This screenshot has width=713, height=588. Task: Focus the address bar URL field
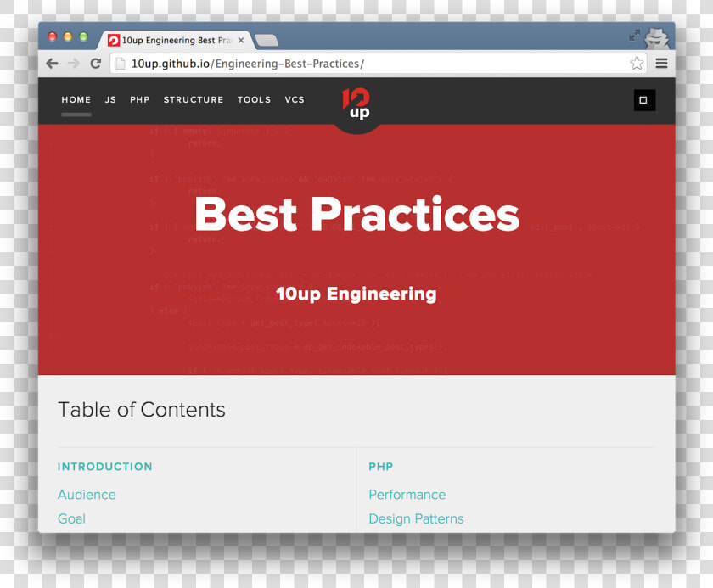(x=378, y=64)
